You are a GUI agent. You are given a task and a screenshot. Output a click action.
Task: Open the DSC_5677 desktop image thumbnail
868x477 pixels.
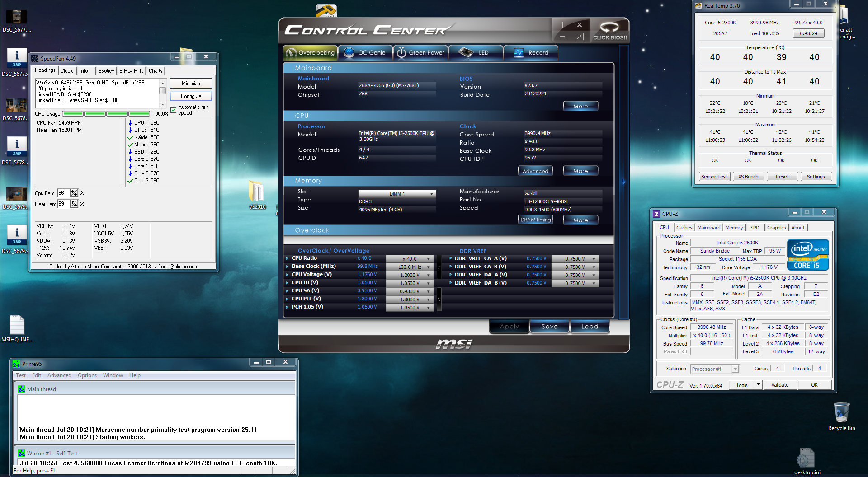(x=17, y=17)
